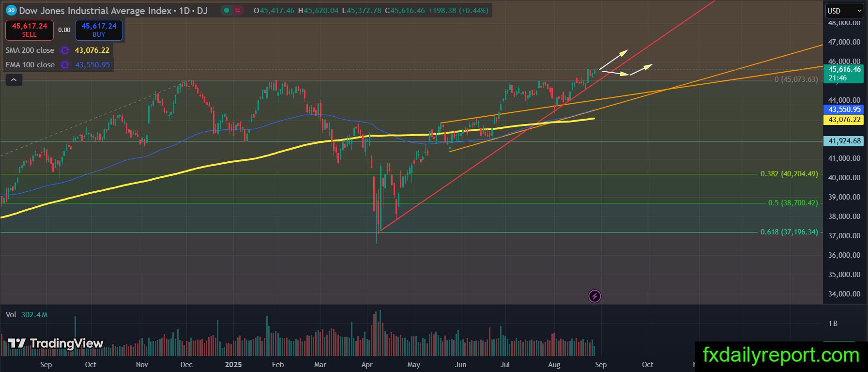Click the 2025 label on the time axis
The height and width of the screenshot is (372, 868).
click(x=233, y=365)
